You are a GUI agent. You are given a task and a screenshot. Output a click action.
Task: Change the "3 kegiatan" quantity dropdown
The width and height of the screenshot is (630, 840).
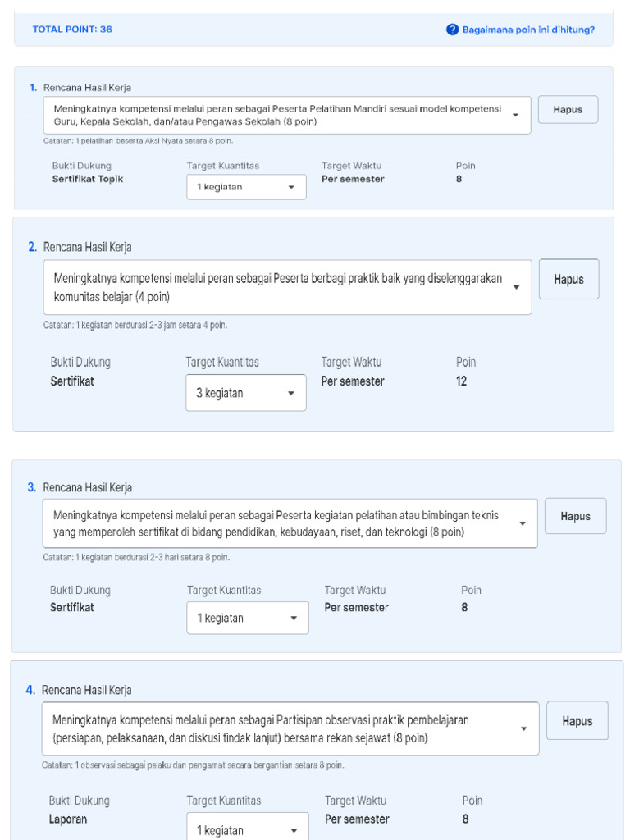246,393
